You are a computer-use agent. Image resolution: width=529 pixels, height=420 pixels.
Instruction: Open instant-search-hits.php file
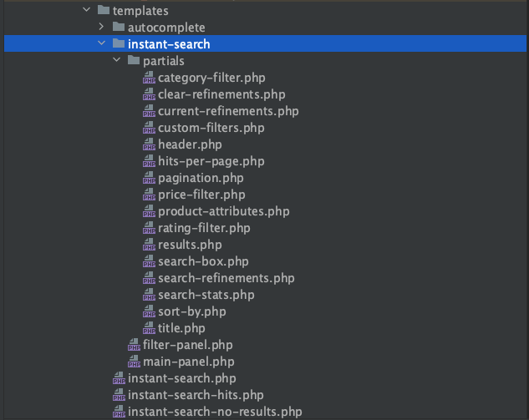[196, 395]
